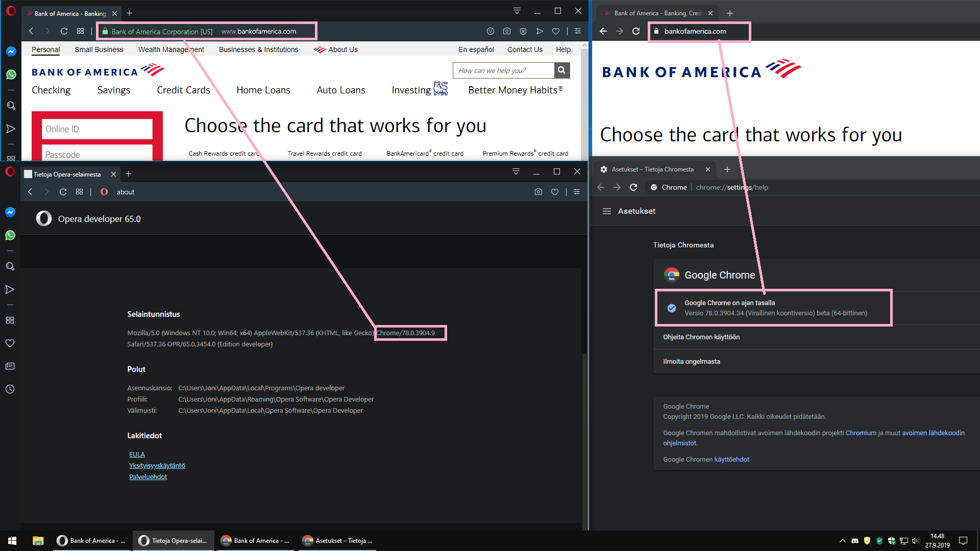
Task: Open Opera tab menu icon in about window
Action: (x=516, y=172)
